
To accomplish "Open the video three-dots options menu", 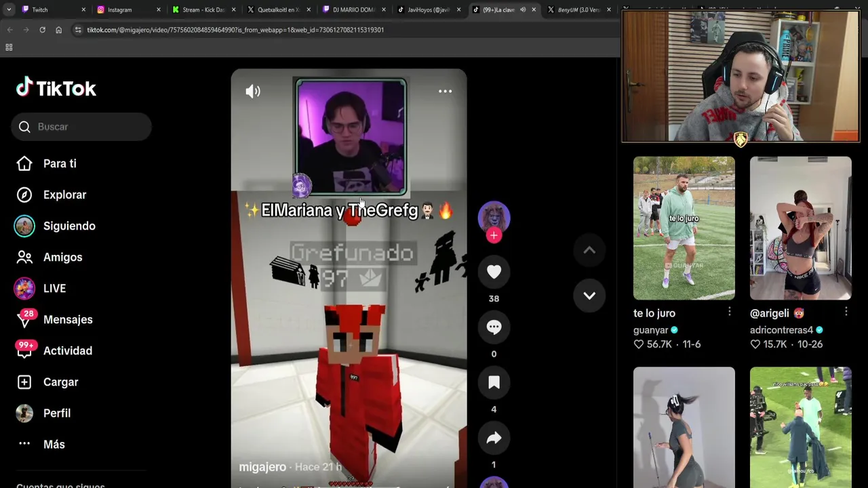I will [445, 91].
